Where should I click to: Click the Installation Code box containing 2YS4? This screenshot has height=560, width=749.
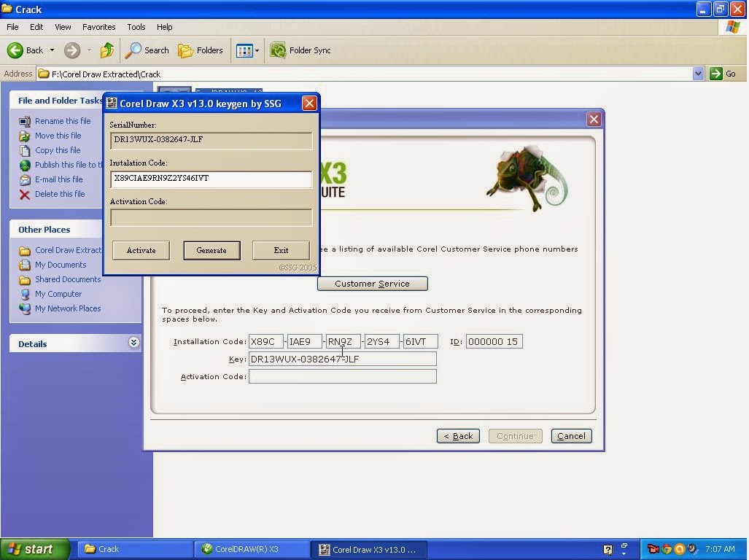382,342
